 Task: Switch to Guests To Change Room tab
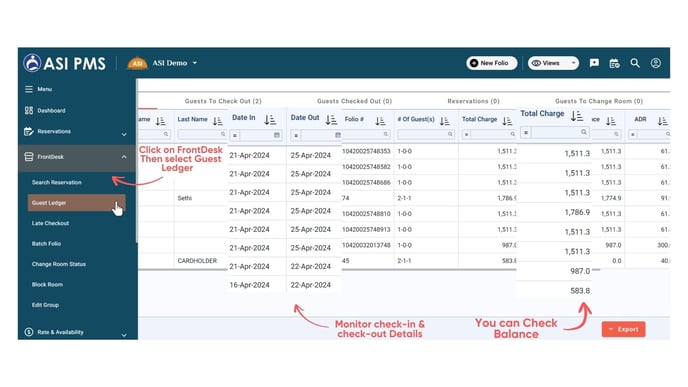pos(599,101)
